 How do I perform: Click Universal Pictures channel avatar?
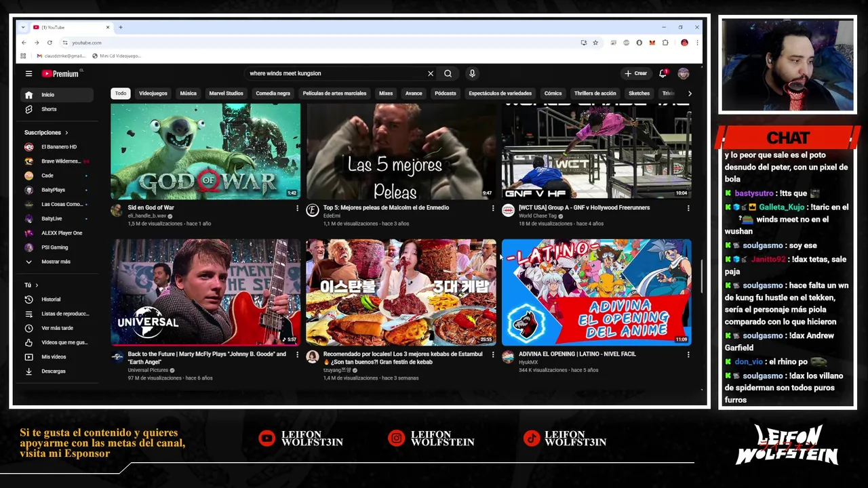pyautogui.click(x=117, y=357)
